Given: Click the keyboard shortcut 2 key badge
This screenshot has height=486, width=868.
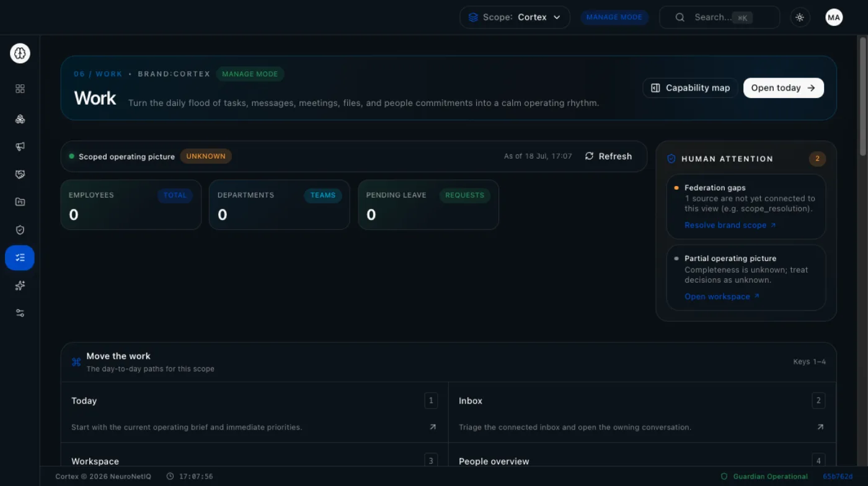Looking at the screenshot, I should tap(818, 400).
